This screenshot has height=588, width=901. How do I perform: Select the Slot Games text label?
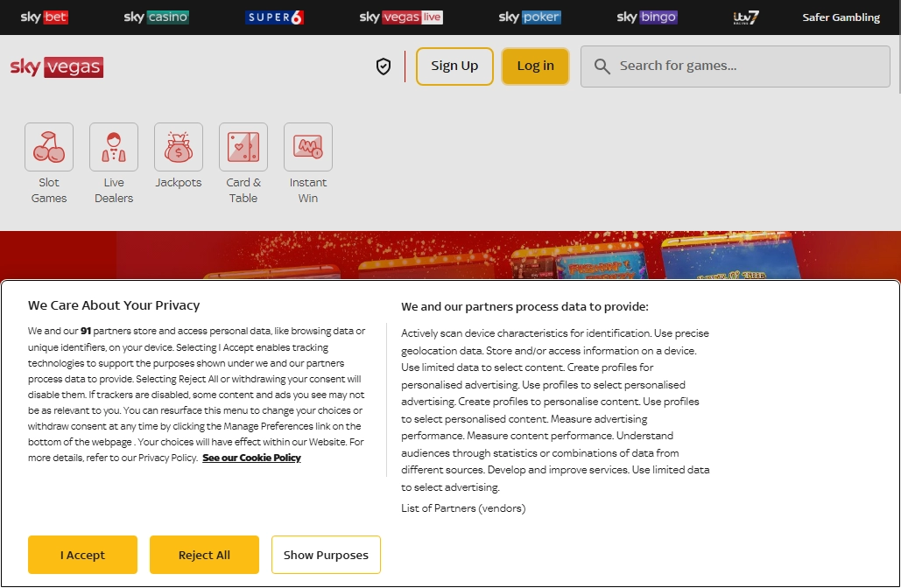point(49,190)
